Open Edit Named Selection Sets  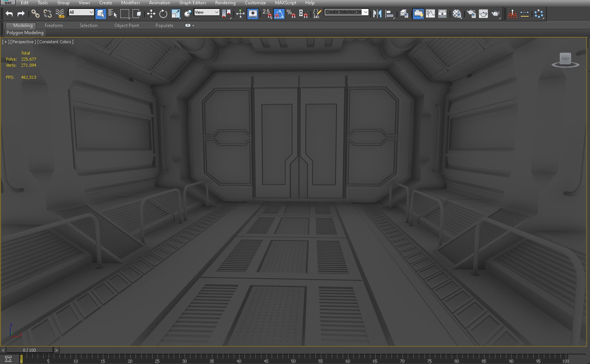(317, 14)
